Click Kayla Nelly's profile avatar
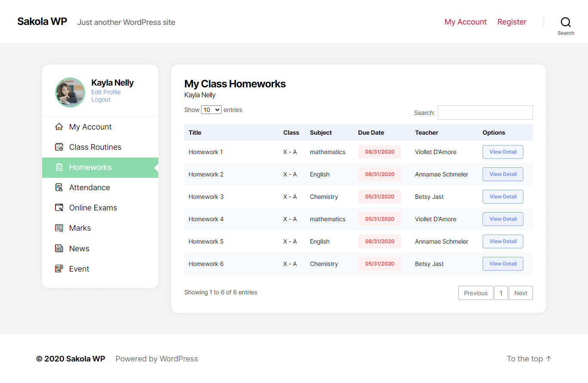The width and height of the screenshot is (588, 383). coord(70,93)
